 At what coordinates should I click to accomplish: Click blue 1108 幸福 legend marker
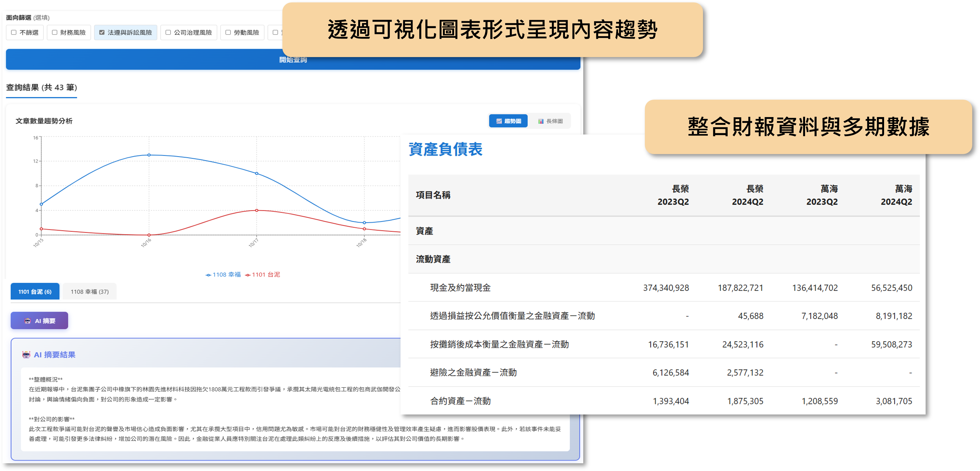pyautogui.click(x=208, y=275)
